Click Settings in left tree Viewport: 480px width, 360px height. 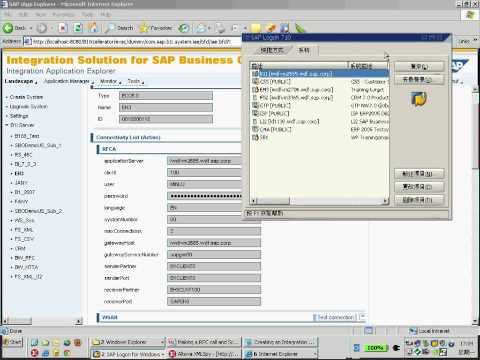19,116
